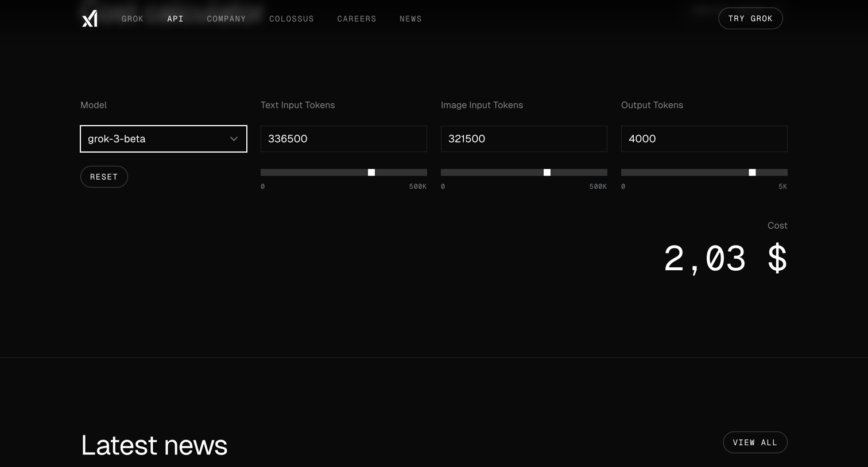This screenshot has width=868, height=467.
Task: Expand the grok-3-beta model dropdown
Action: [x=164, y=139]
